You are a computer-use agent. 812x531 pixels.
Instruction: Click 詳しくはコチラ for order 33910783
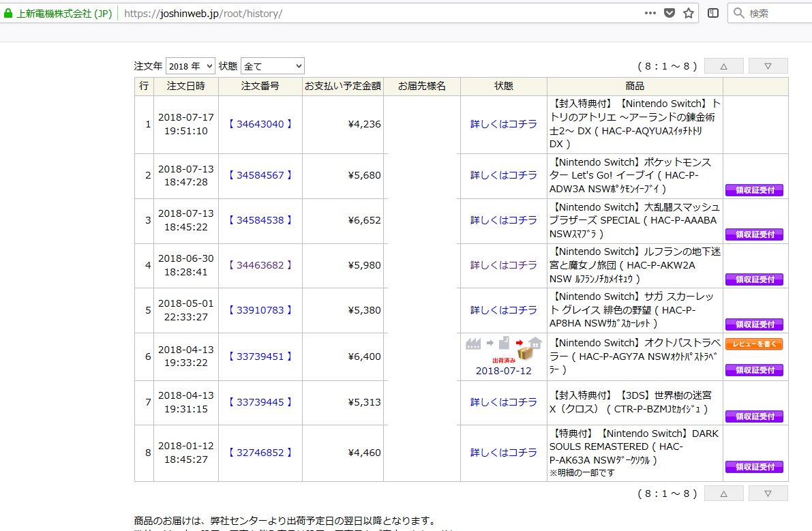coord(503,311)
